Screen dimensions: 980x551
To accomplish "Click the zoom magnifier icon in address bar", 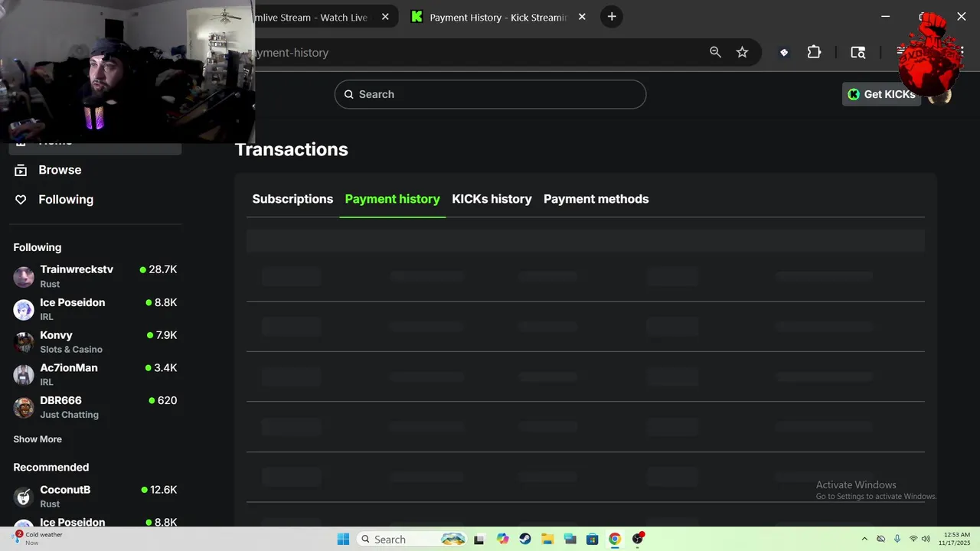I will 715,52.
